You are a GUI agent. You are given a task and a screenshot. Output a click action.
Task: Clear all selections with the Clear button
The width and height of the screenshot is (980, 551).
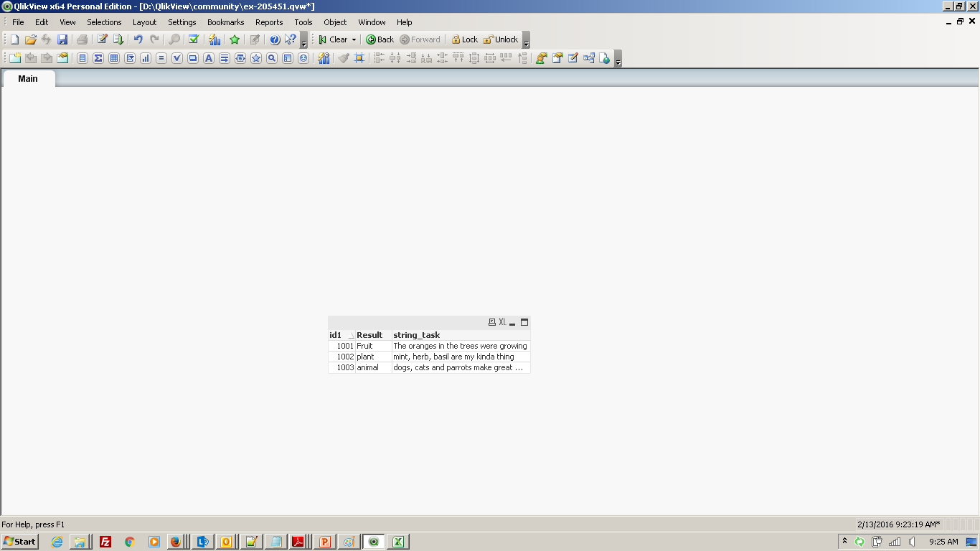tap(334, 39)
